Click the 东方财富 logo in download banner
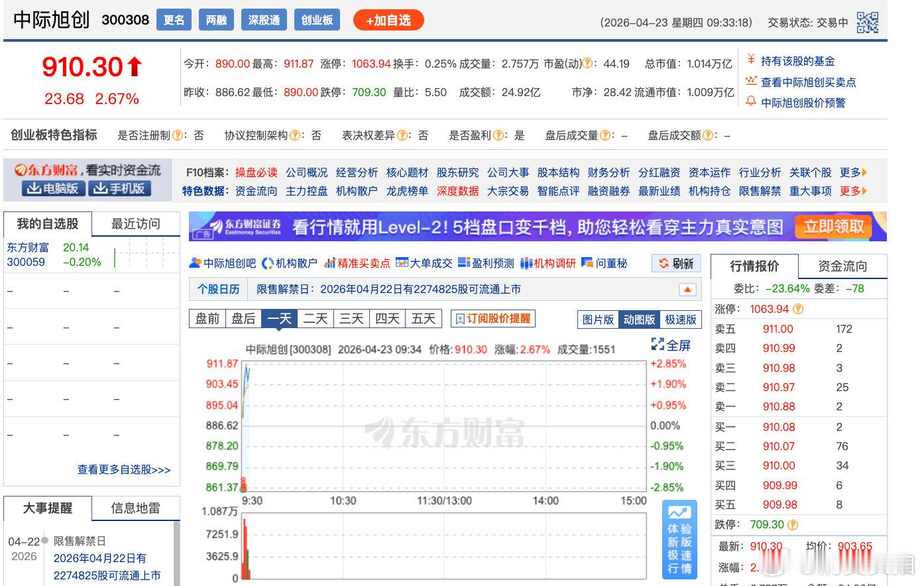 (x=46, y=170)
